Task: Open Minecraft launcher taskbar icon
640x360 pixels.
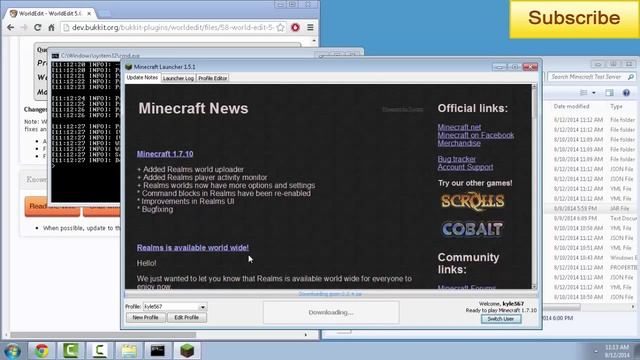Action: [x=187, y=351]
